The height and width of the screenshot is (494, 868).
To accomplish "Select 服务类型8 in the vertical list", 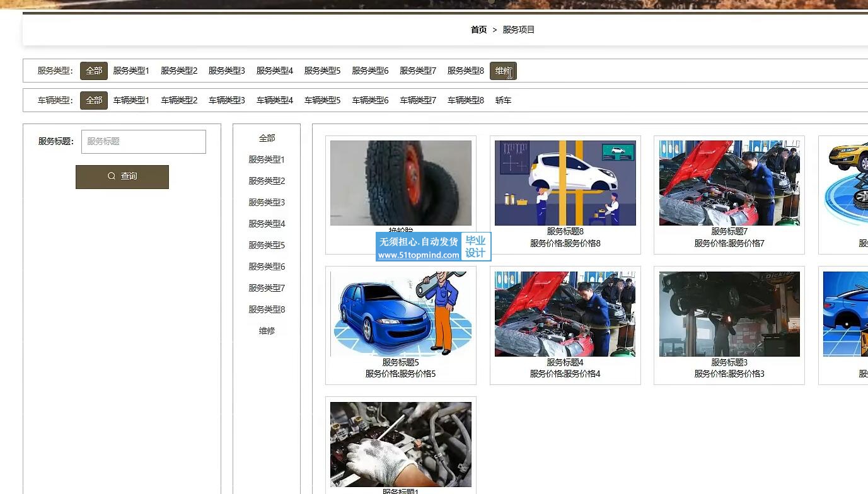I will 267,309.
